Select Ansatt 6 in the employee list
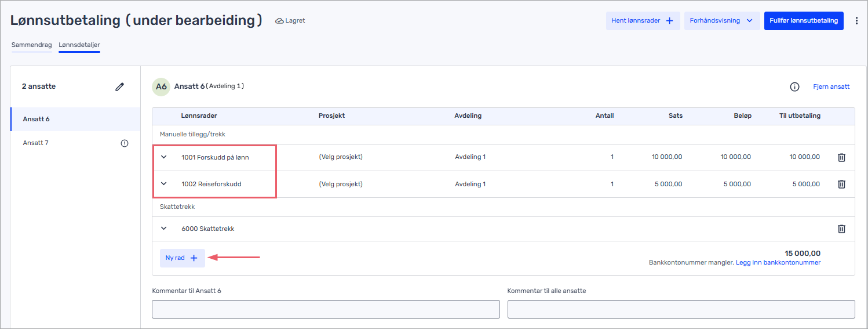868x329 pixels. click(75, 119)
